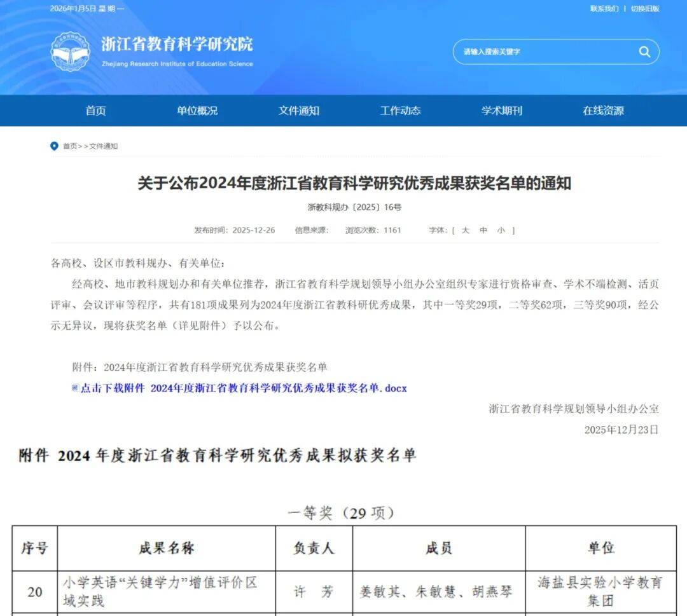Open the 联系我们 link at top
This screenshot has width=687, height=616.
pos(604,8)
